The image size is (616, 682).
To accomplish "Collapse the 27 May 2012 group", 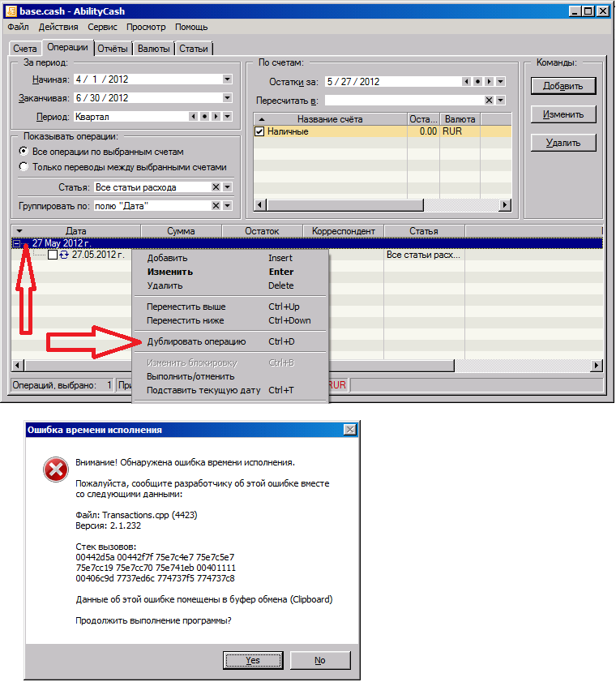I will tap(17, 243).
